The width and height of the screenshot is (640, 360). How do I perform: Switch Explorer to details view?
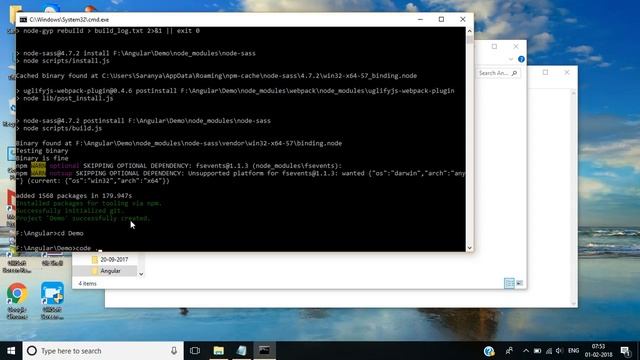509,283
